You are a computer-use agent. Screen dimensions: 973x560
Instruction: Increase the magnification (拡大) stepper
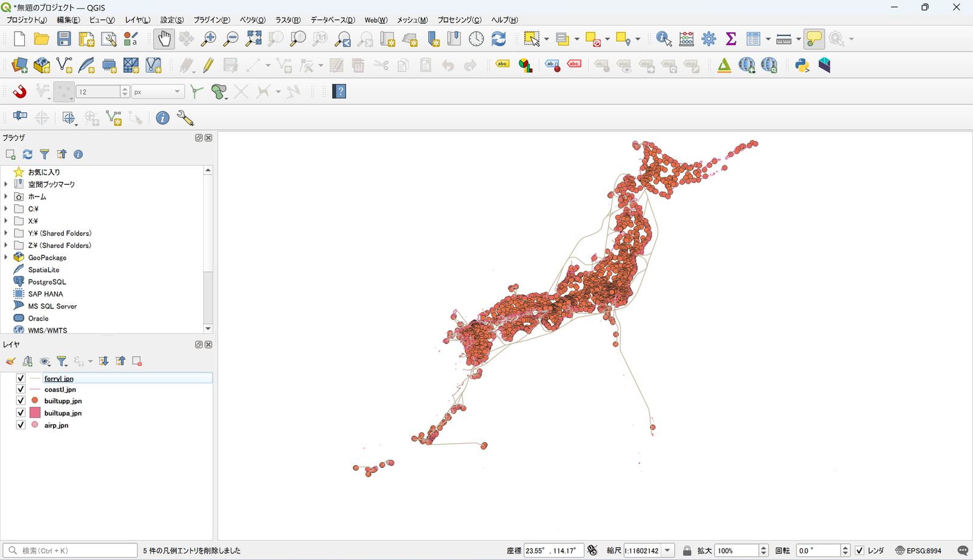tap(764, 547)
